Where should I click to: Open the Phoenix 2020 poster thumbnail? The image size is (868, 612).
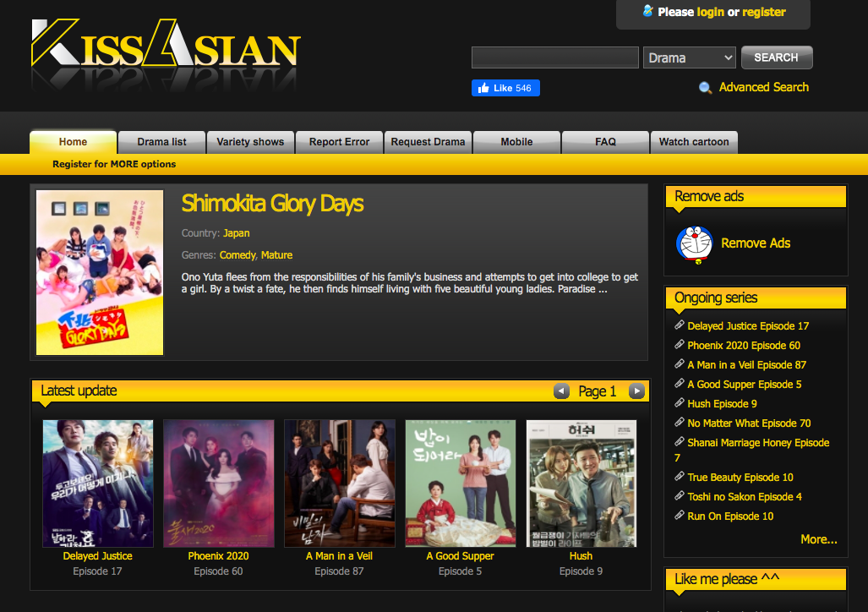[x=218, y=484]
